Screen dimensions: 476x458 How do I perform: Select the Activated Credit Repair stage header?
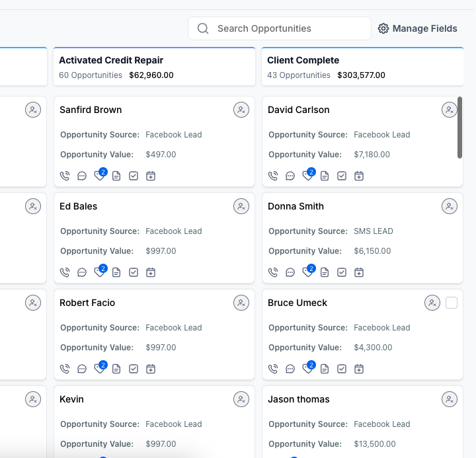click(111, 60)
